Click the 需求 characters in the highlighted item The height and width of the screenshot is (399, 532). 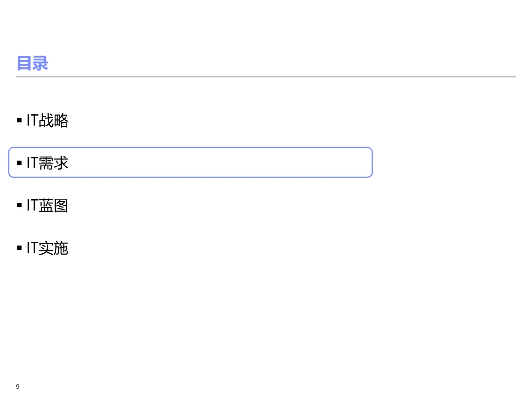click(x=54, y=163)
